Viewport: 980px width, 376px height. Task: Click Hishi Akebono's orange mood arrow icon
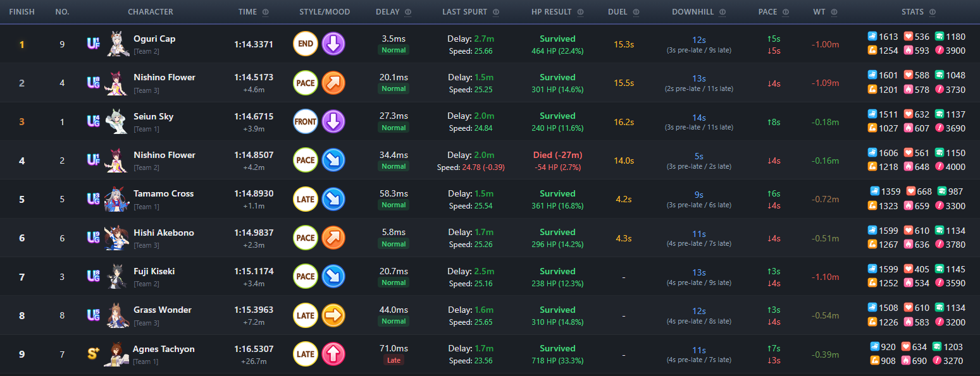pyautogui.click(x=333, y=238)
